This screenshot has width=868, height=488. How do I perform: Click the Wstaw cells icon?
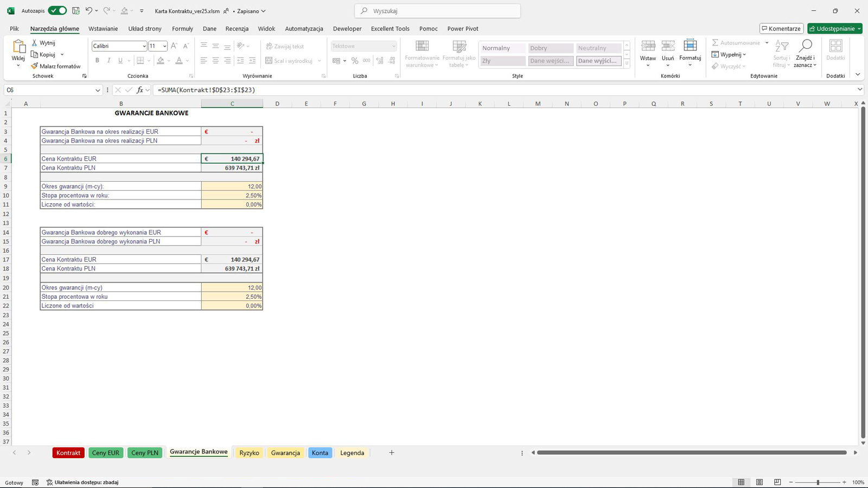tap(648, 47)
